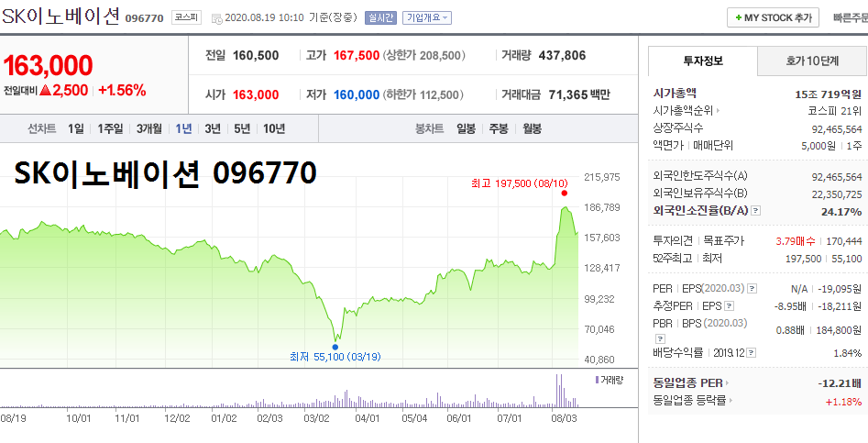
Task: Open help icon next to 배당수익률 2019.12
Action: (x=752, y=353)
